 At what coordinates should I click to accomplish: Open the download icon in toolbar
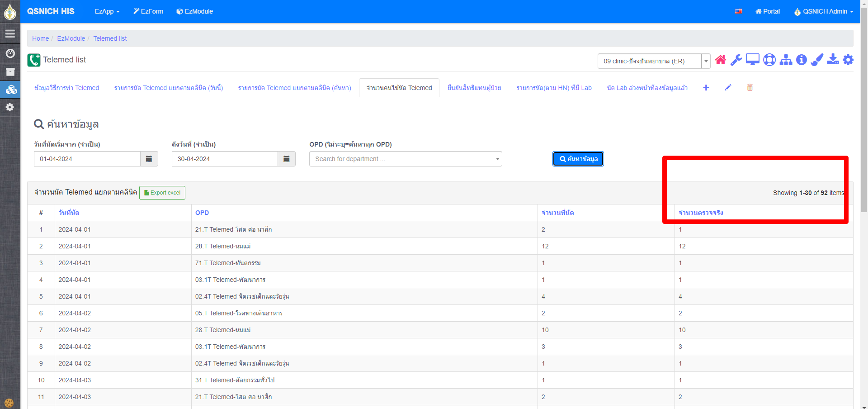pyautogui.click(x=833, y=60)
